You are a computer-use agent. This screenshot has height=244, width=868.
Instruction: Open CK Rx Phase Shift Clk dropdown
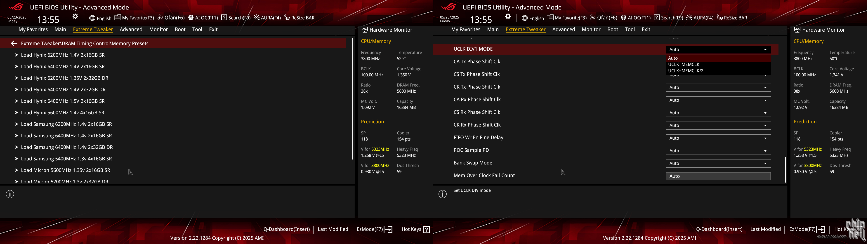pyautogui.click(x=718, y=125)
